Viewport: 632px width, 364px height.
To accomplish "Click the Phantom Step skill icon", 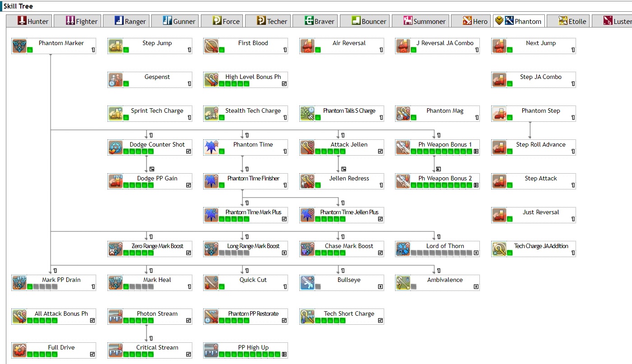I will click(x=499, y=114).
